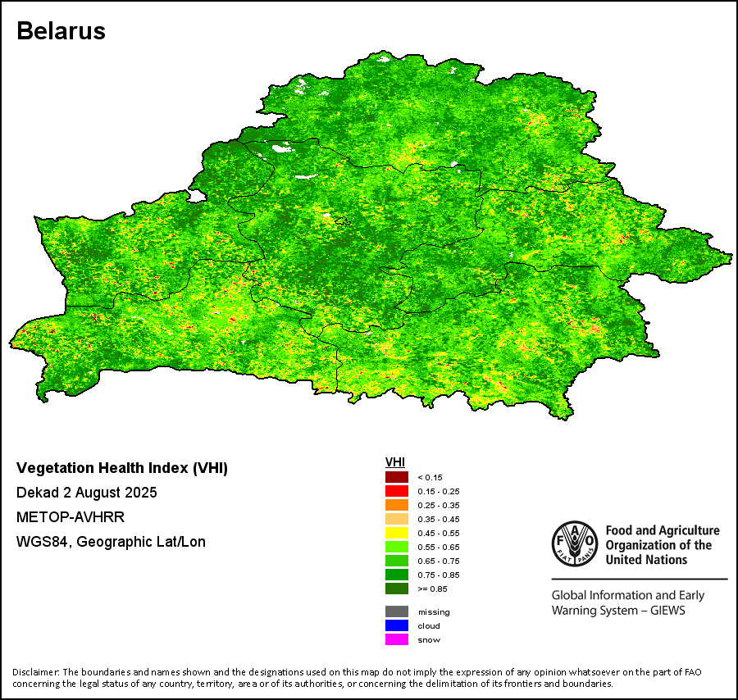
Task: Select the Vegetation Health Index (VHI) label
Action: pos(122,469)
